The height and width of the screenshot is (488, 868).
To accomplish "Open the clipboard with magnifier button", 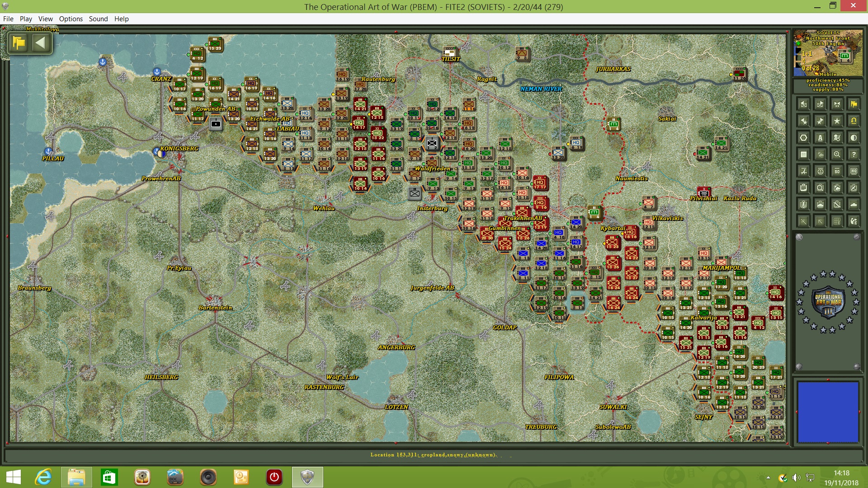I will click(820, 188).
